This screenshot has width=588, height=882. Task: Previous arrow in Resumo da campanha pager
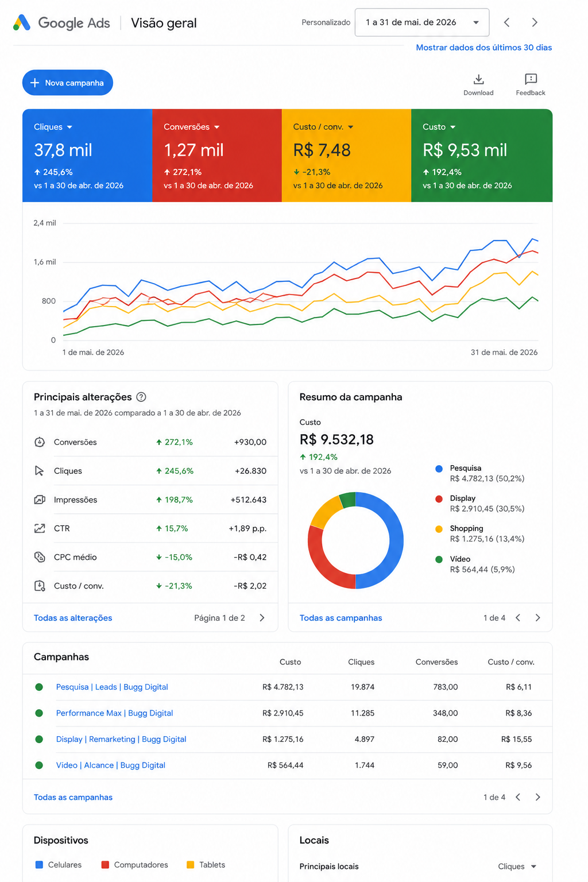pyautogui.click(x=518, y=618)
